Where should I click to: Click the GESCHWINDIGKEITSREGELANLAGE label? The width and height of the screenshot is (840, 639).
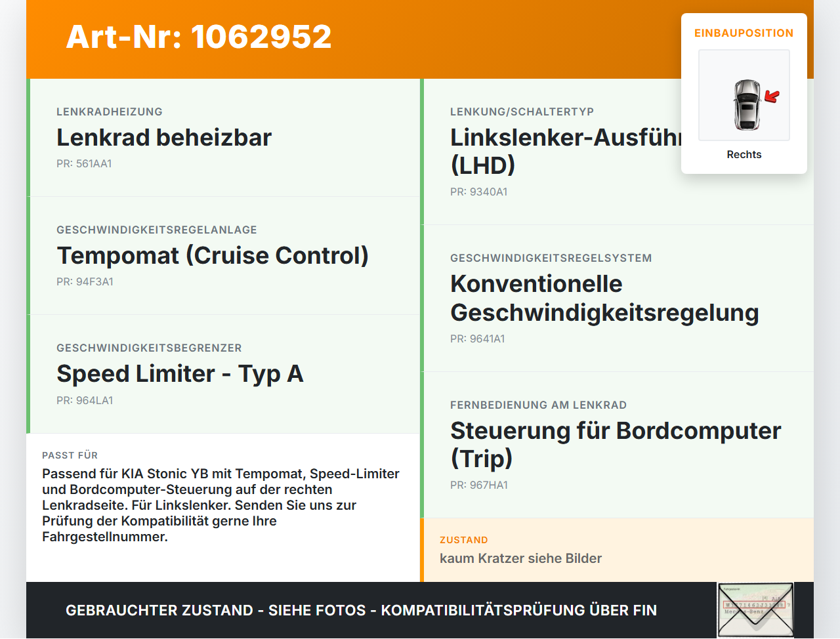(x=157, y=230)
